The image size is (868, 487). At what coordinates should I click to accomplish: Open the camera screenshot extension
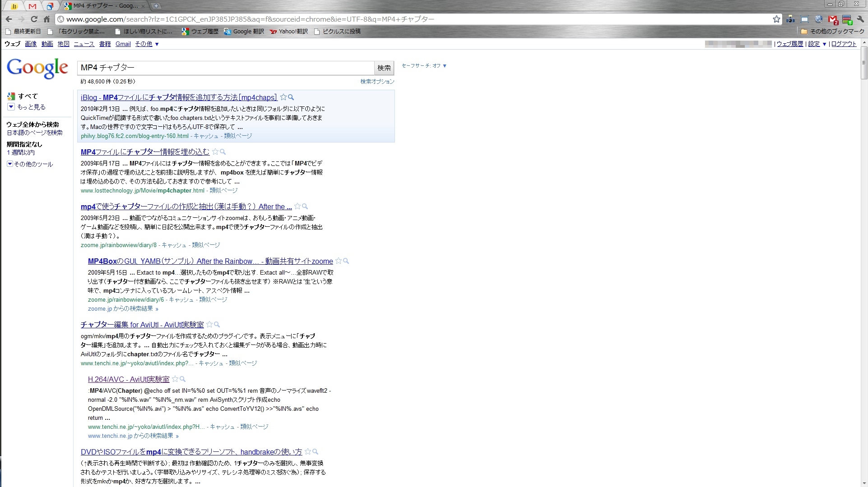click(x=790, y=19)
